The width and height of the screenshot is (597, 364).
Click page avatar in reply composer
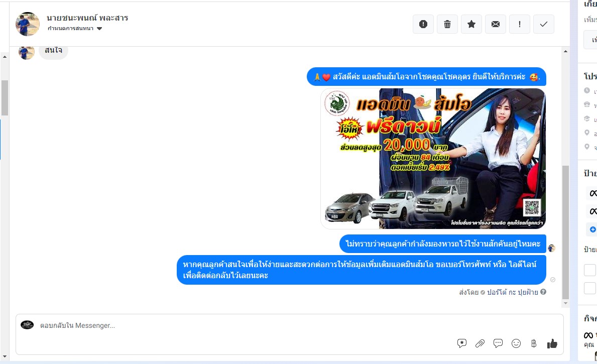[27, 325]
